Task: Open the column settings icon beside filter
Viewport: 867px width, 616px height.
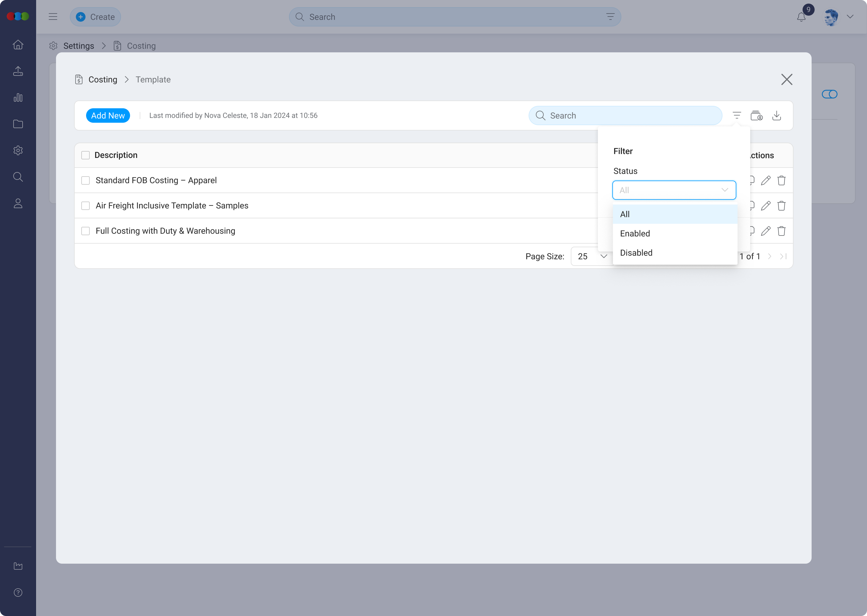Action: click(756, 115)
